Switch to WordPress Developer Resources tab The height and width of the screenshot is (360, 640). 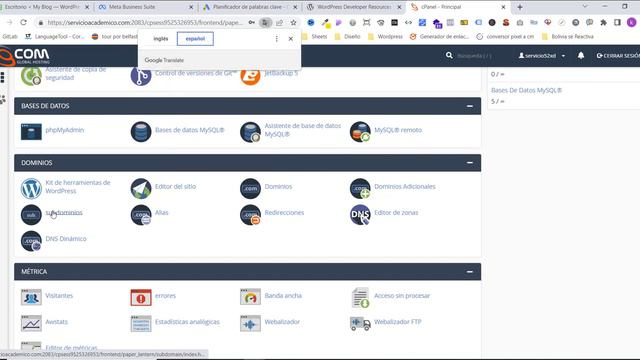coord(353,7)
